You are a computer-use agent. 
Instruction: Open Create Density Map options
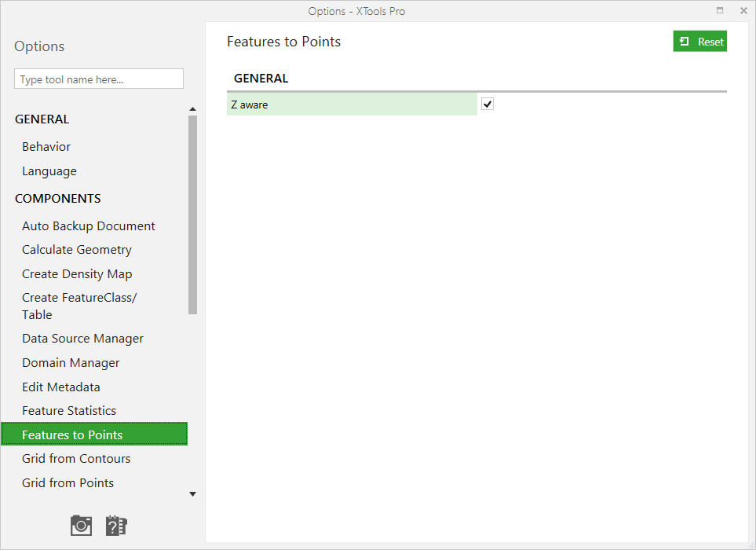[x=77, y=274]
